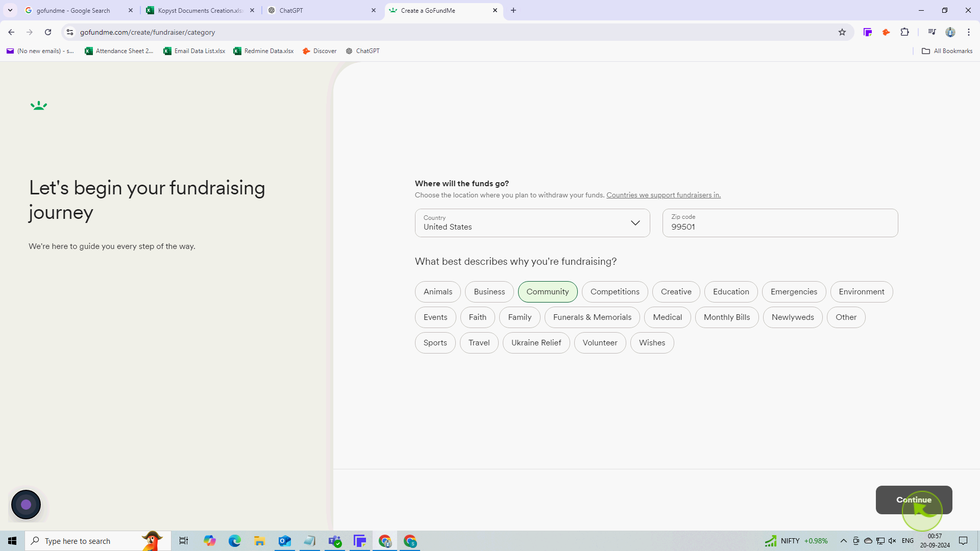This screenshot has height=551, width=980.
Task: Open the Discover bookmark
Action: [320, 51]
